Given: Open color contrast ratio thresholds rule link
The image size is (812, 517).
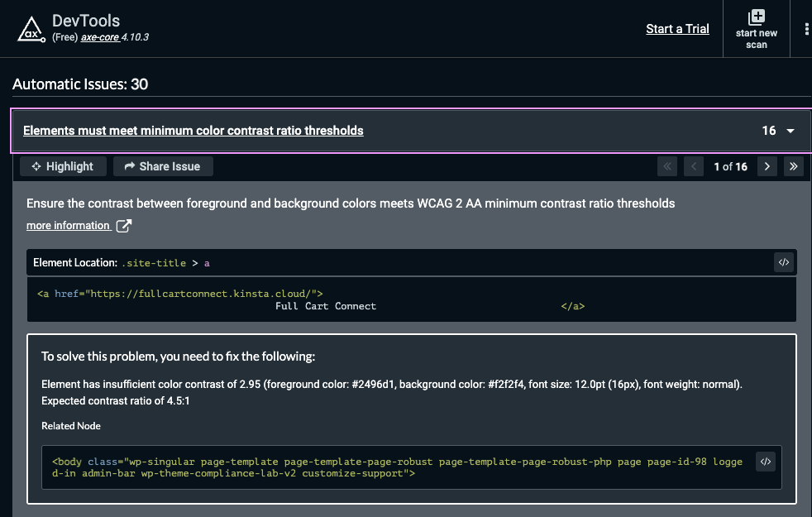Looking at the screenshot, I should pos(193,131).
